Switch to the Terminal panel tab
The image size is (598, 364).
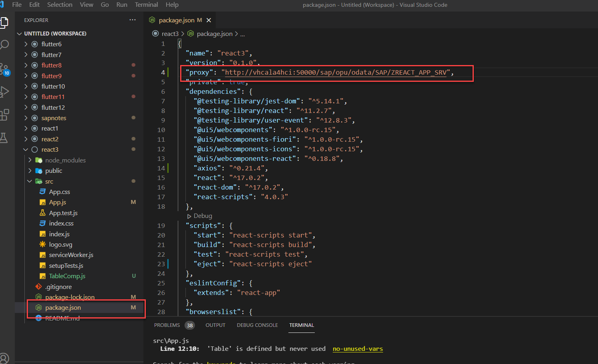(x=302, y=325)
